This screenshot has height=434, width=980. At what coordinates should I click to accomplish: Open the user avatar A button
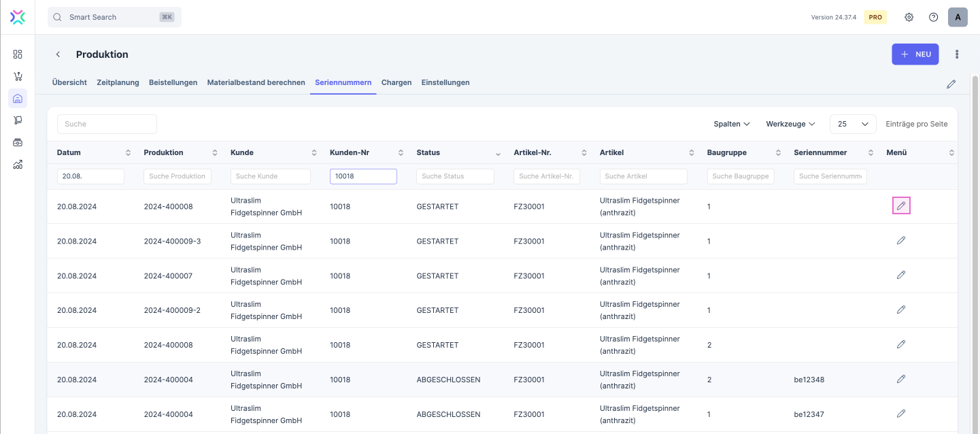[958, 17]
